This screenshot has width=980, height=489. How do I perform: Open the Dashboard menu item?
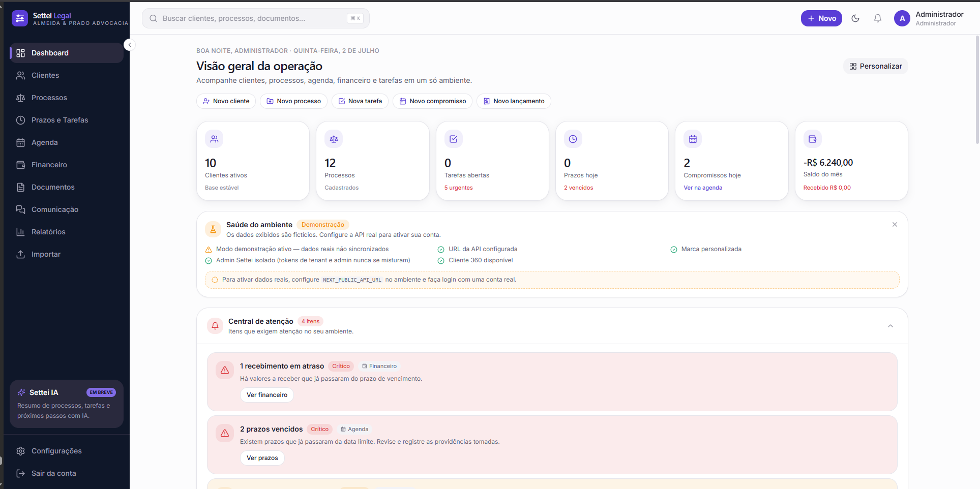point(66,53)
